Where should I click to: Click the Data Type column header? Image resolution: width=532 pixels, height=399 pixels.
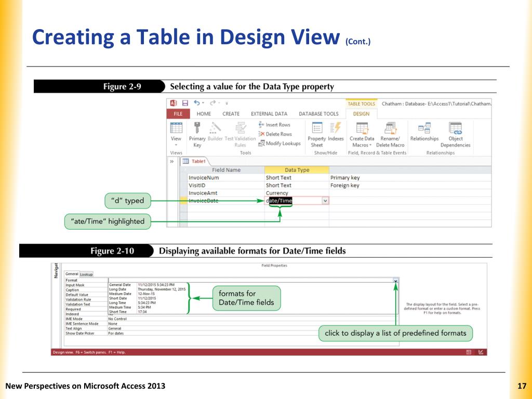297,170
